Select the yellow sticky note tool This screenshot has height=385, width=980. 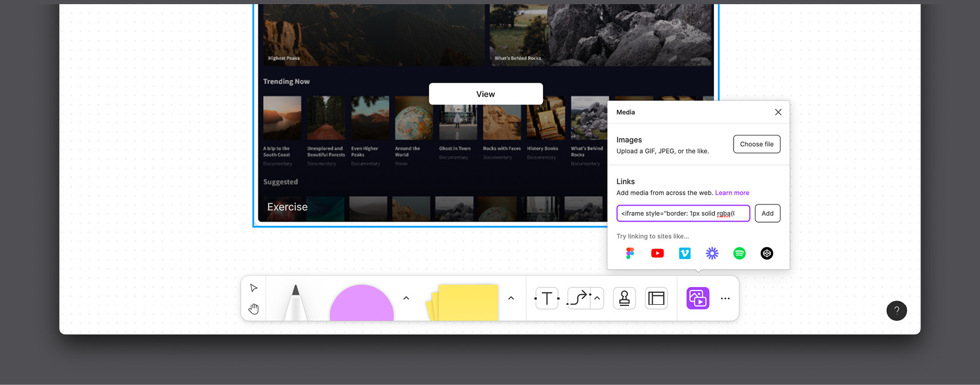(462, 302)
